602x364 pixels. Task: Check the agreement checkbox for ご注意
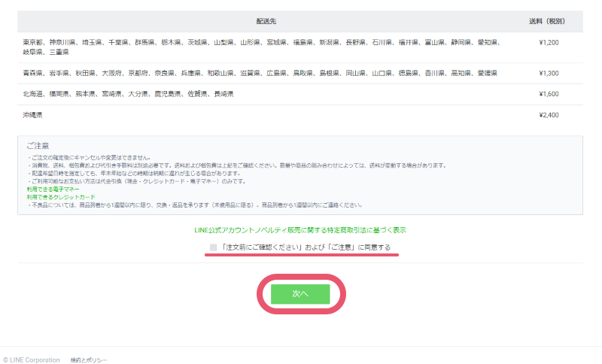pyautogui.click(x=214, y=247)
